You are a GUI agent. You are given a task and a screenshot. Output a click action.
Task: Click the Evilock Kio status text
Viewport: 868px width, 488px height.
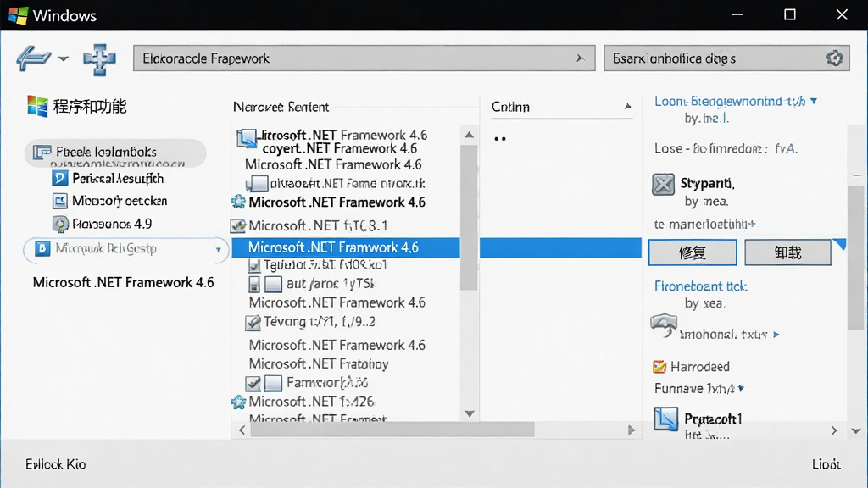(55, 464)
